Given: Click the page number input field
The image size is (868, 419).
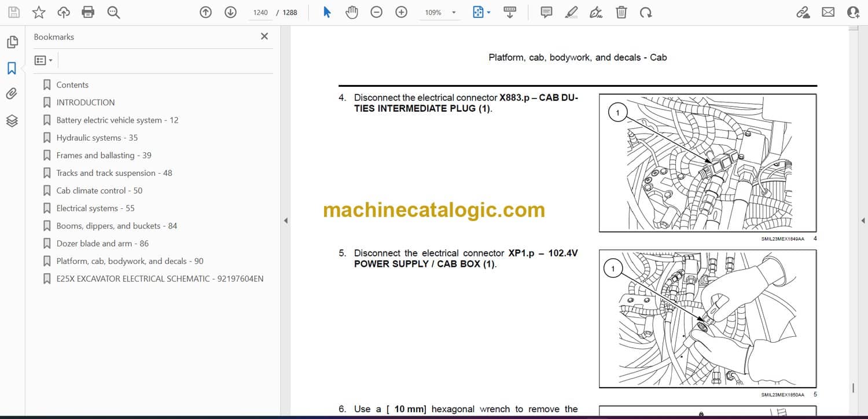Looking at the screenshot, I should 260,12.
